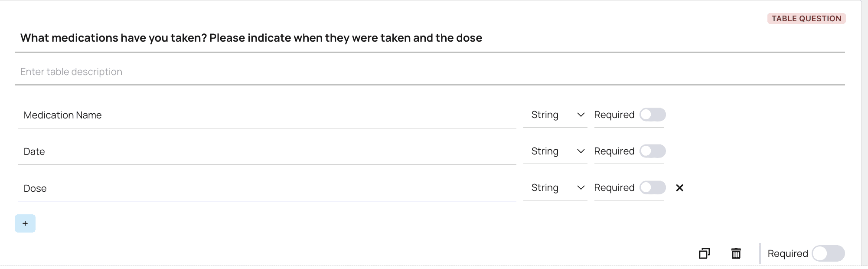
Task: Turn on Required for Dose column
Action: (x=653, y=188)
